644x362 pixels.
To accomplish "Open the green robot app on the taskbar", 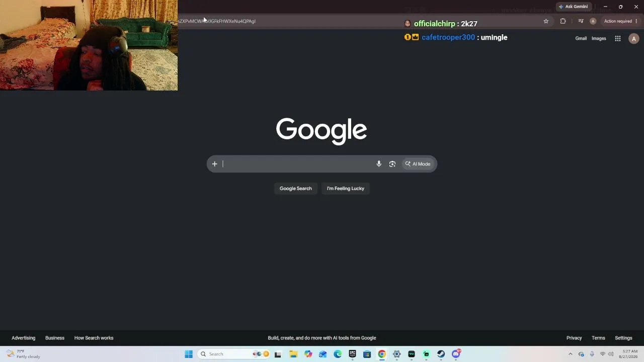I will tap(426, 354).
